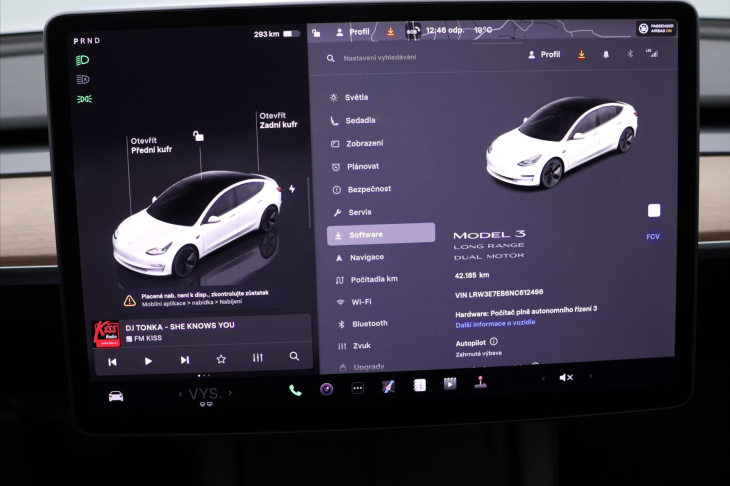Tap the unlock padlock icon above car

[x=198, y=136]
